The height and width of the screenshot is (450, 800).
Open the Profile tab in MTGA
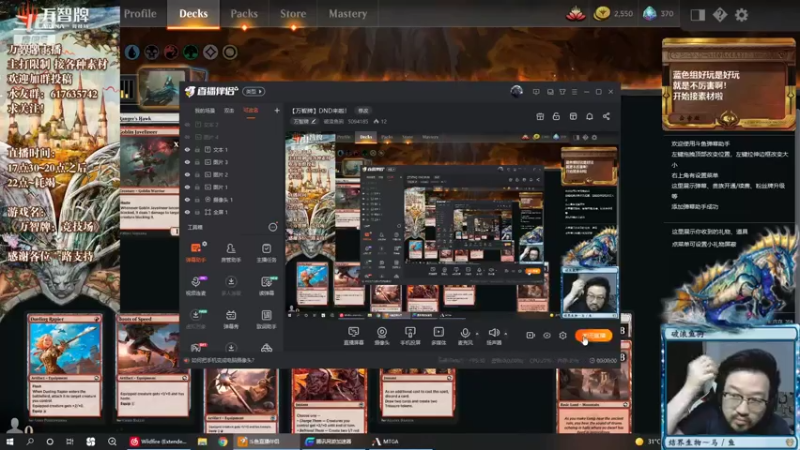point(140,14)
